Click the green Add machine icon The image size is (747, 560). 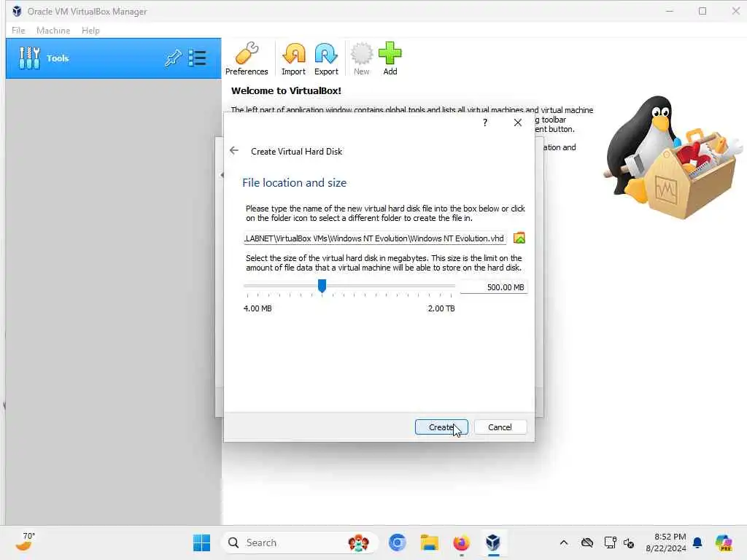pos(390,58)
